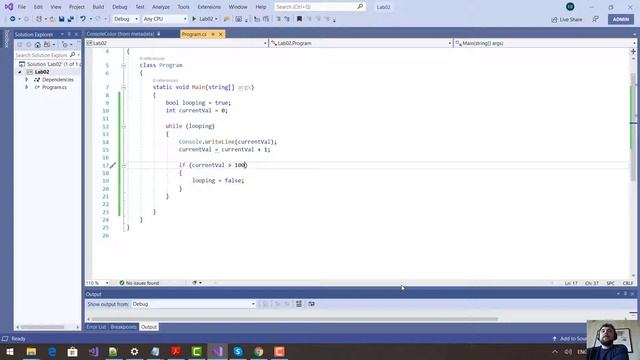
Task: Open the Tools menu
Action: (183, 7)
